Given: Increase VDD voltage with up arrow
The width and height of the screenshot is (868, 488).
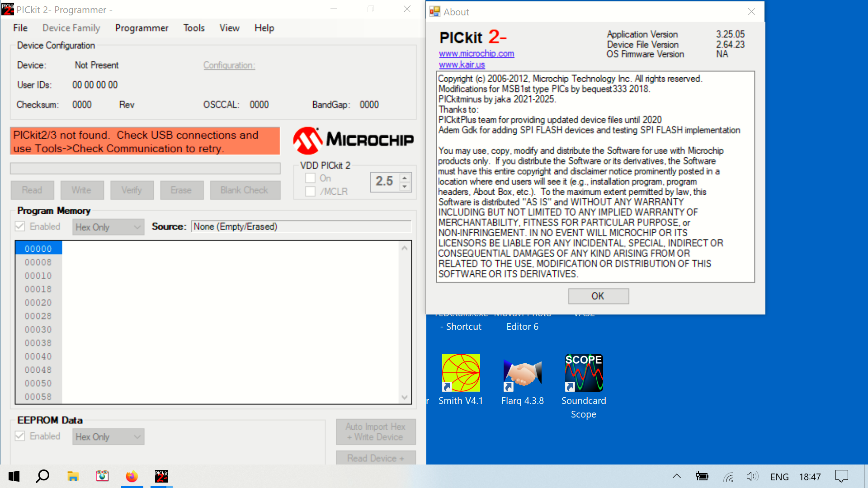Looking at the screenshot, I should click(405, 177).
